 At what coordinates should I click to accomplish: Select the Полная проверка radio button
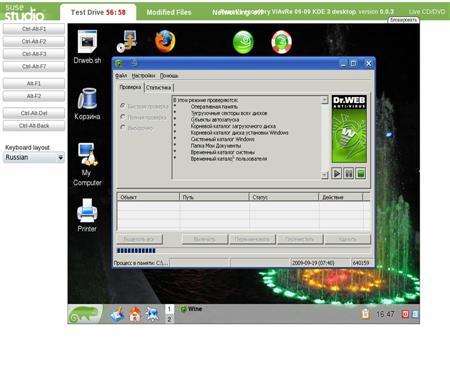click(123, 117)
